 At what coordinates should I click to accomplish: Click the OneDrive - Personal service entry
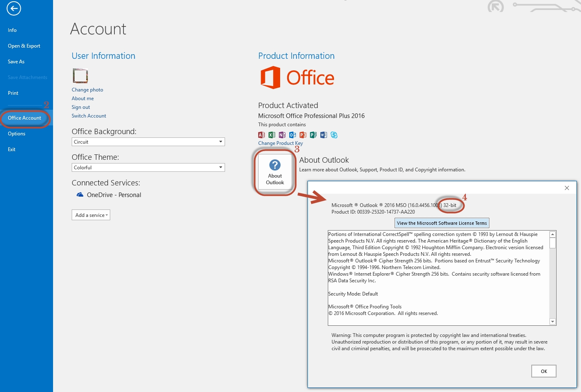pyautogui.click(x=109, y=195)
